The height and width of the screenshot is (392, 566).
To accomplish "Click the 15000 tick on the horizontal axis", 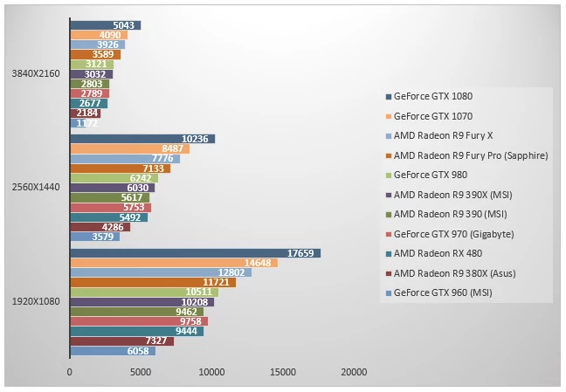I will [283, 373].
